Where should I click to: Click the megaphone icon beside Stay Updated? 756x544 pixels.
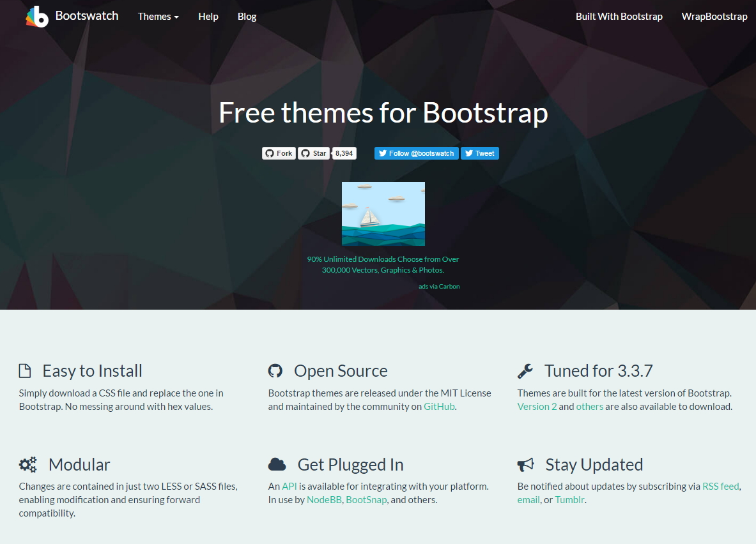[x=525, y=464]
